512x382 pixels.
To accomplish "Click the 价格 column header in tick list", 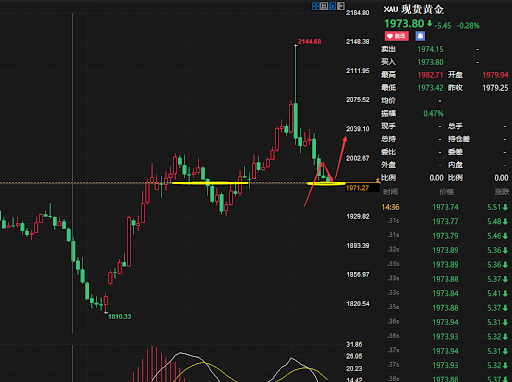I will coord(446,192).
